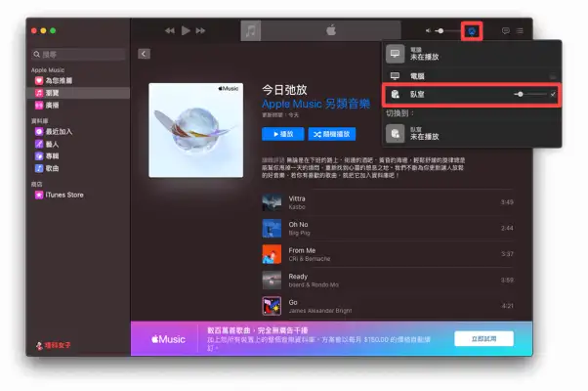
Task: Click the 藝人 microphone icon
Action: pyautogui.click(x=39, y=144)
